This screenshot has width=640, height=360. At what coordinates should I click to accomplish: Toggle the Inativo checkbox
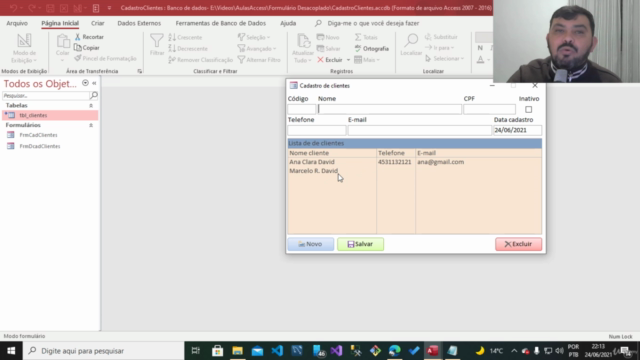click(529, 109)
